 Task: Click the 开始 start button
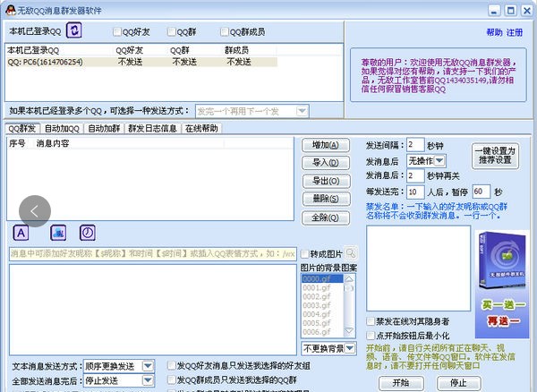400,382
